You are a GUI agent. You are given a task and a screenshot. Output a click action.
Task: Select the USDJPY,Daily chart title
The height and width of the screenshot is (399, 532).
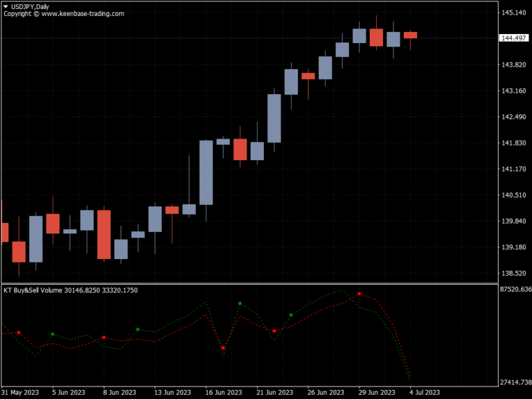30,6
